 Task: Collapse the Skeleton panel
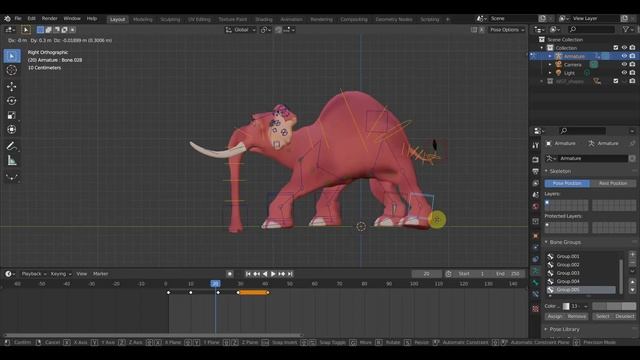(546, 171)
